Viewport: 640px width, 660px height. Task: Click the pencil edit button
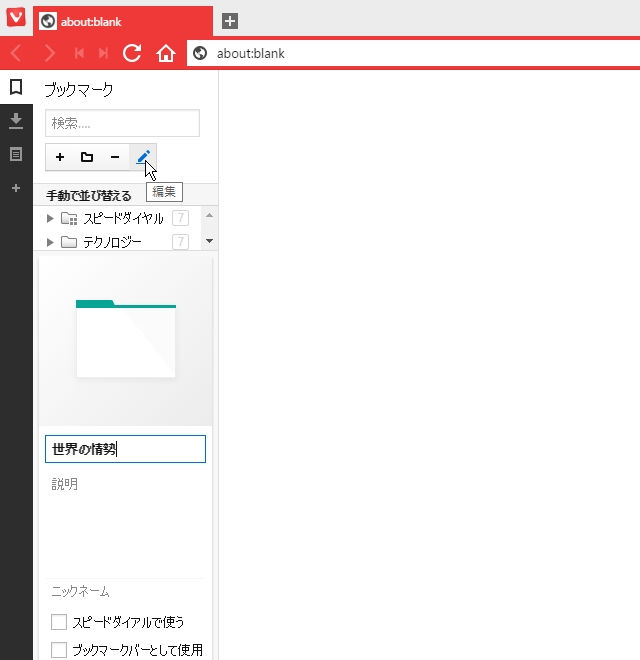(x=143, y=157)
